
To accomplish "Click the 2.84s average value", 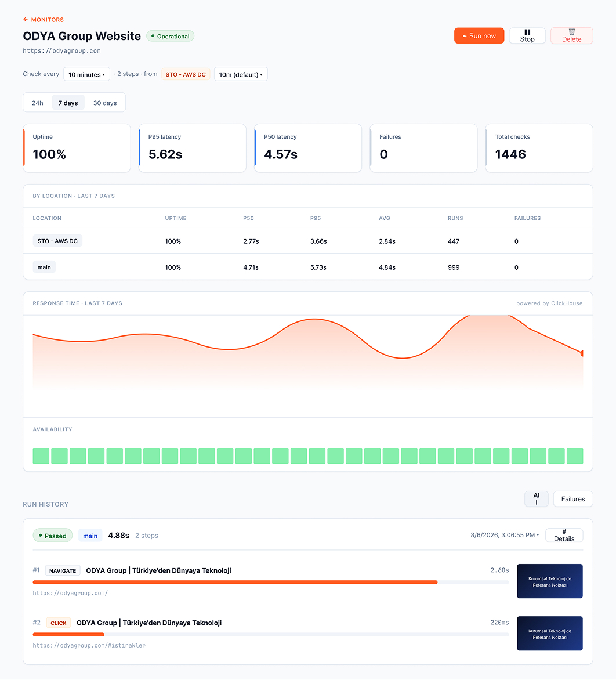I will [387, 241].
